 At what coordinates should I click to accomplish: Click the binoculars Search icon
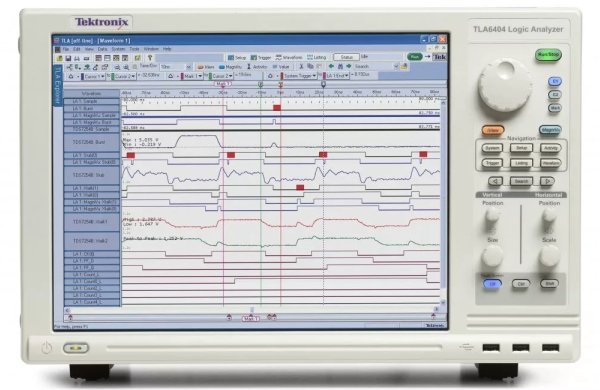(340, 67)
